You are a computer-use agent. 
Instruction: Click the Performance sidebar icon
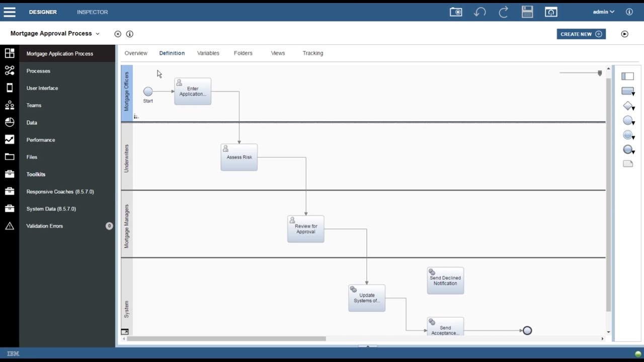(x=10, y=140)
